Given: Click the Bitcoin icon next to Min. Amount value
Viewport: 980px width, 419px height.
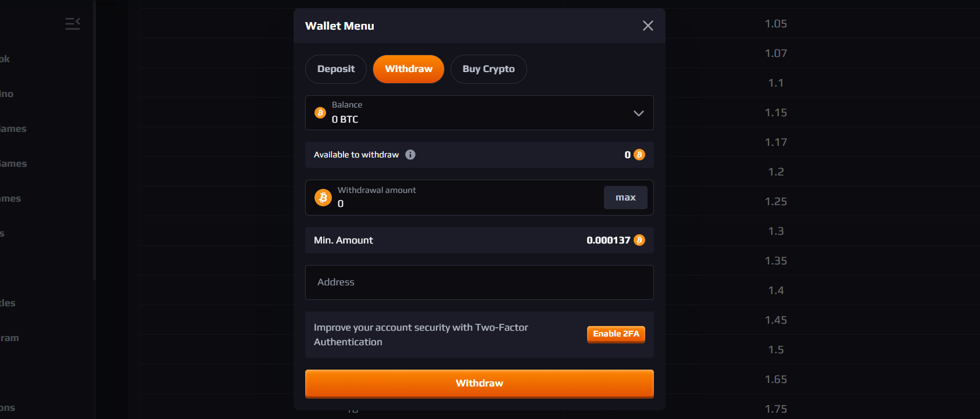Looking at the screenshot, I should [x=639, y=239].
